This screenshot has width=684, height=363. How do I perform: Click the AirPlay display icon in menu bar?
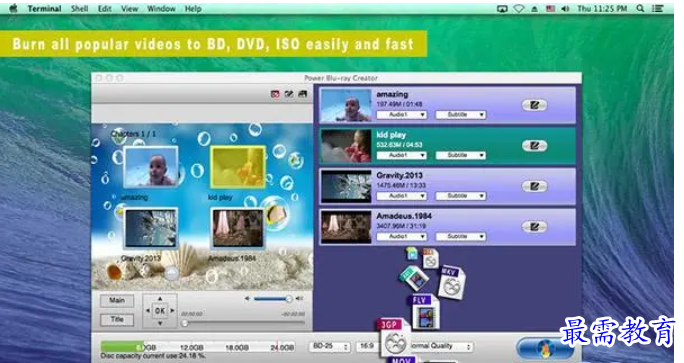(x=503, y=8)
